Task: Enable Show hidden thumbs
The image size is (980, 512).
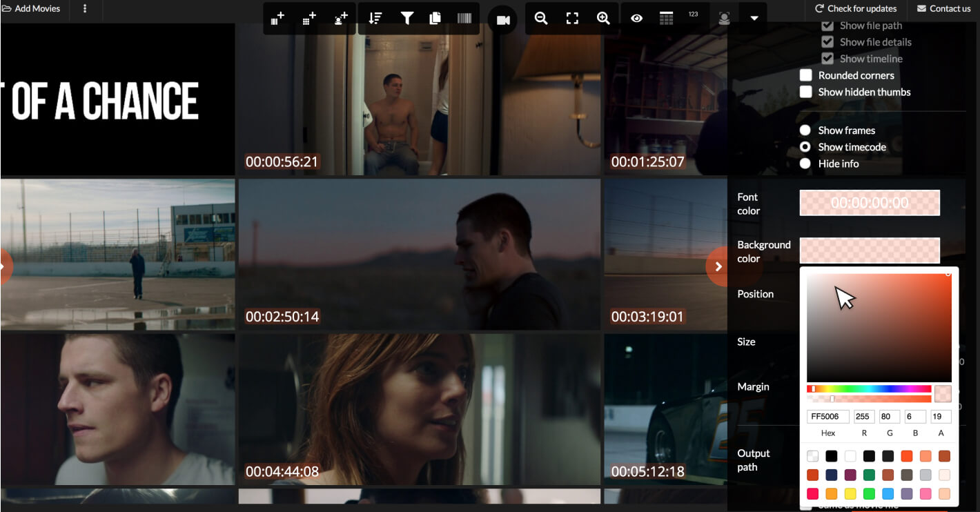Action: 806,92
